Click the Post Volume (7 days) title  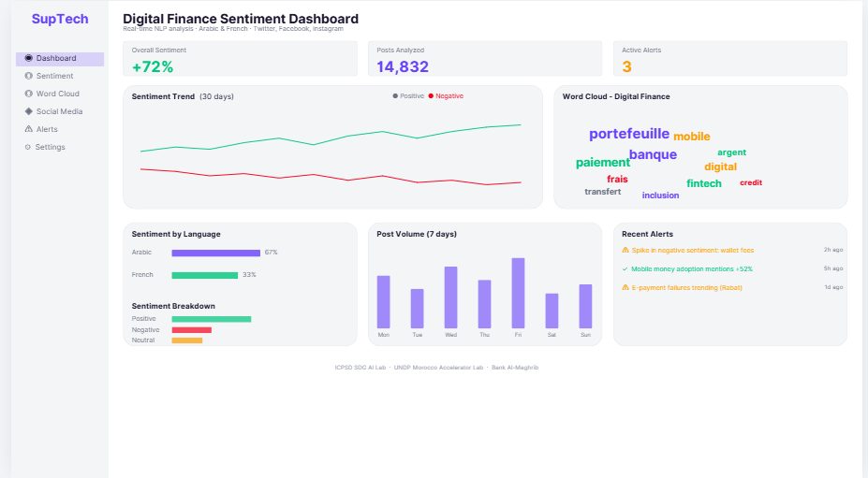click(417, 234)
